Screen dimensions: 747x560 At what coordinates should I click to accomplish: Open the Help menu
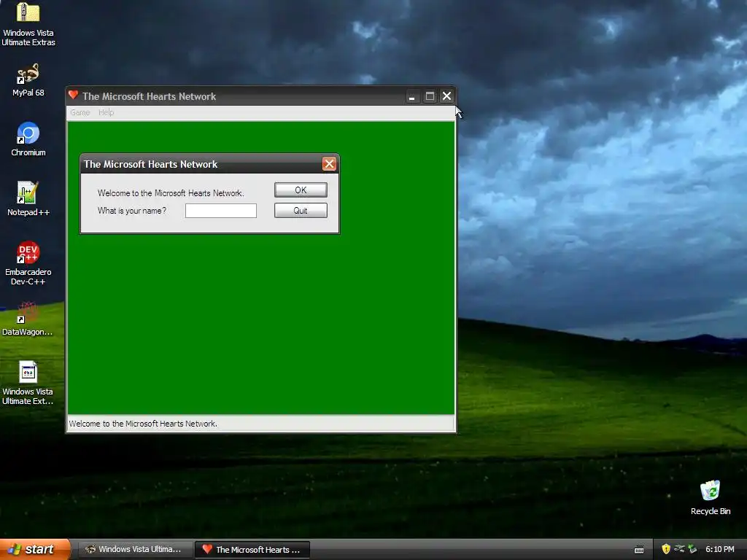tap(107, 112)
